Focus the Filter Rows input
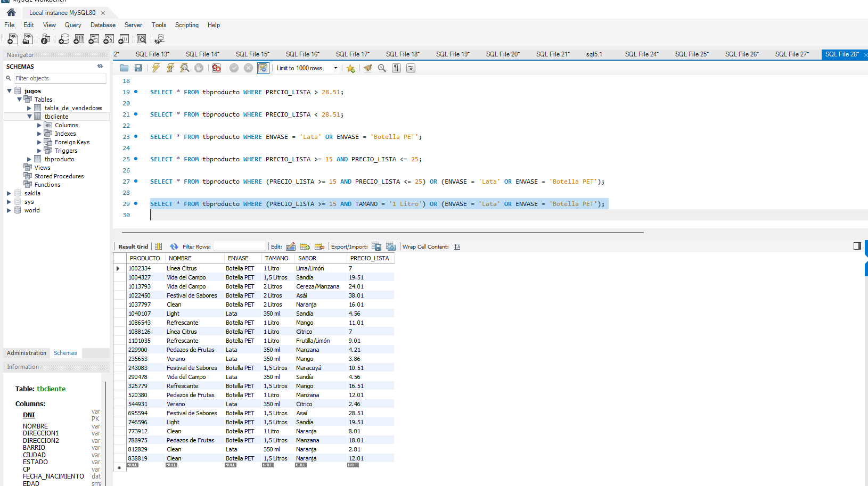Image resolution: width=868 pixels, height=486 pixels. (240, 246)
